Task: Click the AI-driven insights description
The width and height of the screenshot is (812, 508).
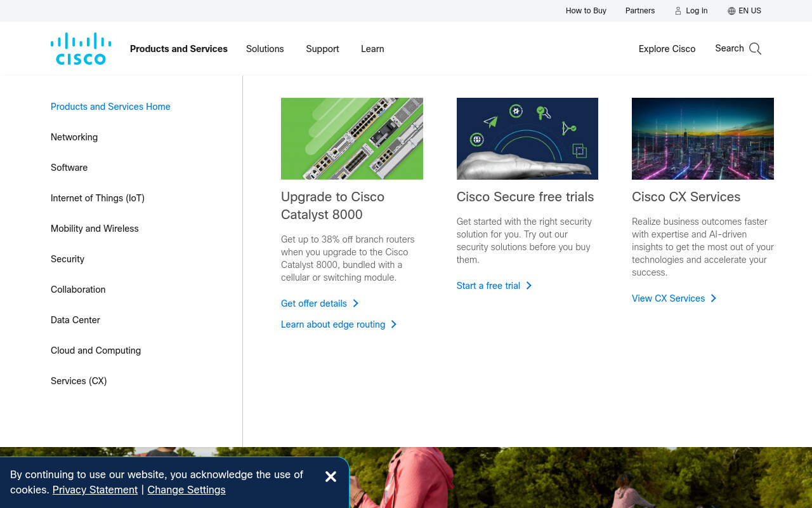Action: click(703, 247)
